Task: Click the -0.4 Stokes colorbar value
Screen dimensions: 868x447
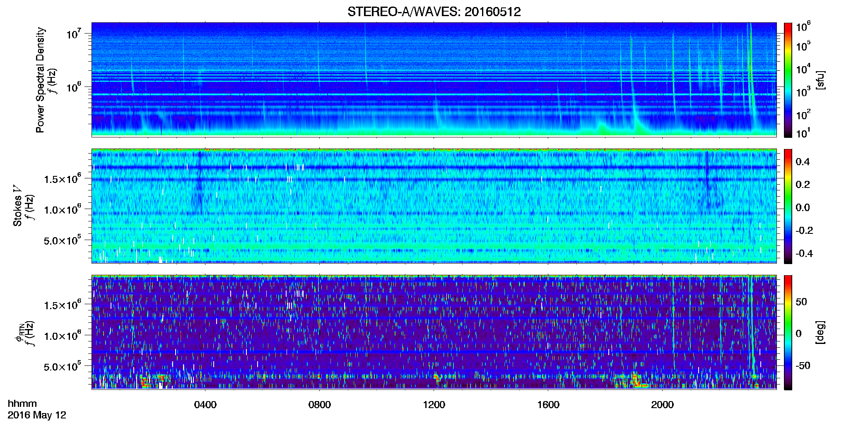Action: (804, 253)
